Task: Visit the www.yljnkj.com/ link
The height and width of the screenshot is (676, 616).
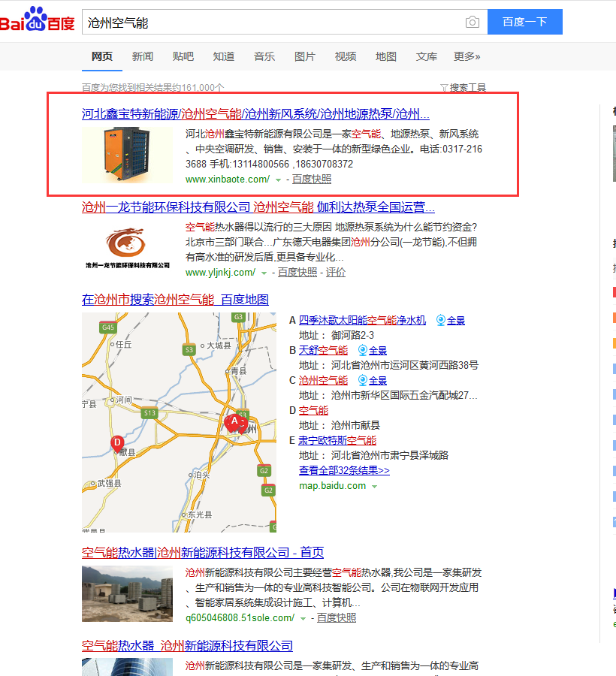Action: [220, 273]
